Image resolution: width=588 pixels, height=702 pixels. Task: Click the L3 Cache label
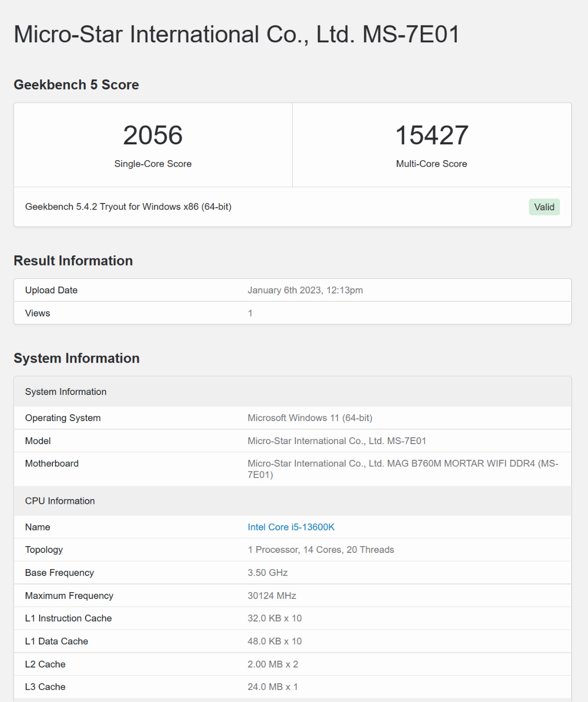[45, 687]
